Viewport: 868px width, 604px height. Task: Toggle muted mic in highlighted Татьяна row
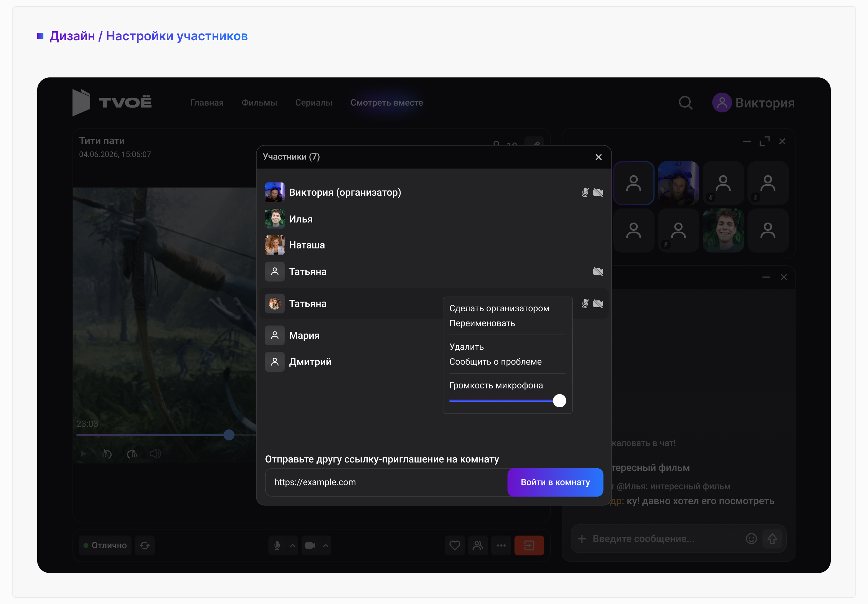(585, 304)
